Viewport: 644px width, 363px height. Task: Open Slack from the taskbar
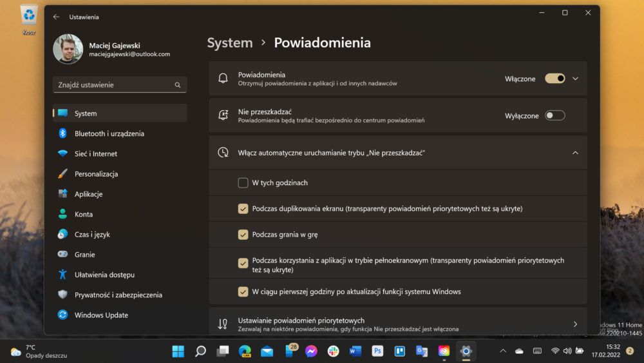tap(334, 351)
